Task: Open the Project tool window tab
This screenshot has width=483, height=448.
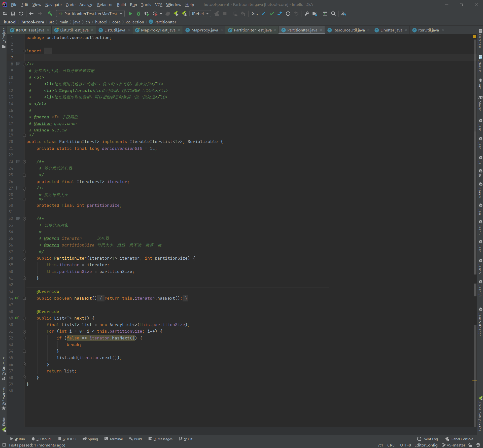Action: (x=4, y=38)
